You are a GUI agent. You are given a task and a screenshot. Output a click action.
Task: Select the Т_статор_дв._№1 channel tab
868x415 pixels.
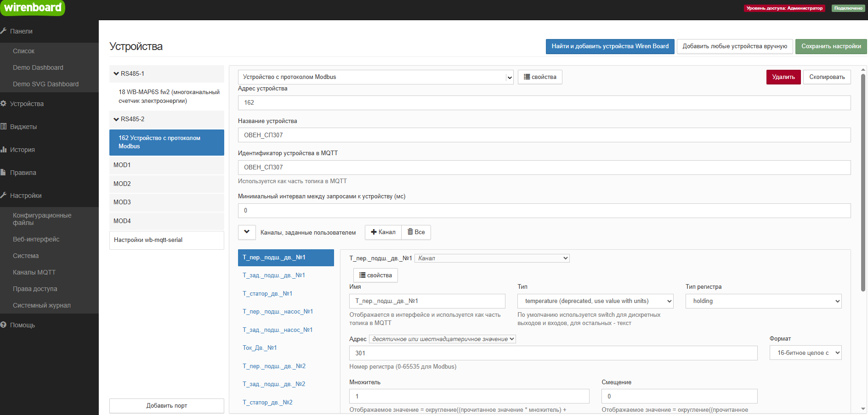[x=267, y=294]
